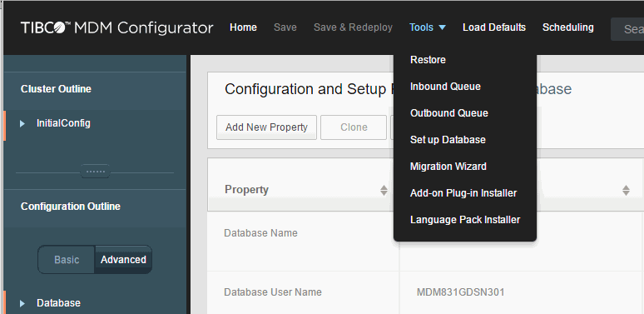Grab the sidebar splitter handle with dots
The image size is (644, 314).
(95, 171)
